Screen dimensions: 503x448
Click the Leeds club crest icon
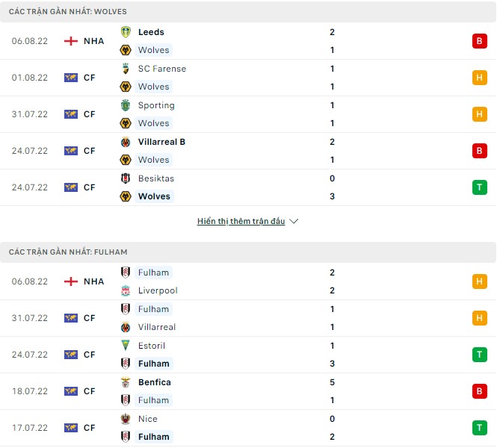126,32
